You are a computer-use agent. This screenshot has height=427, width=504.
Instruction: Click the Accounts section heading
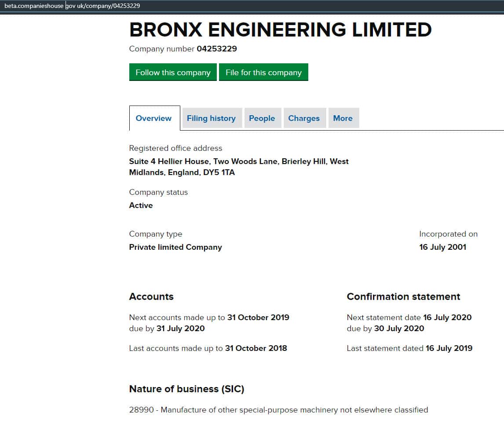pos(151,297)
